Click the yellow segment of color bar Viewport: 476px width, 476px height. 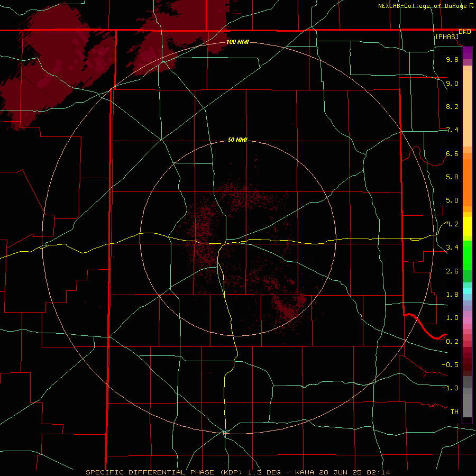pos(467,227)
